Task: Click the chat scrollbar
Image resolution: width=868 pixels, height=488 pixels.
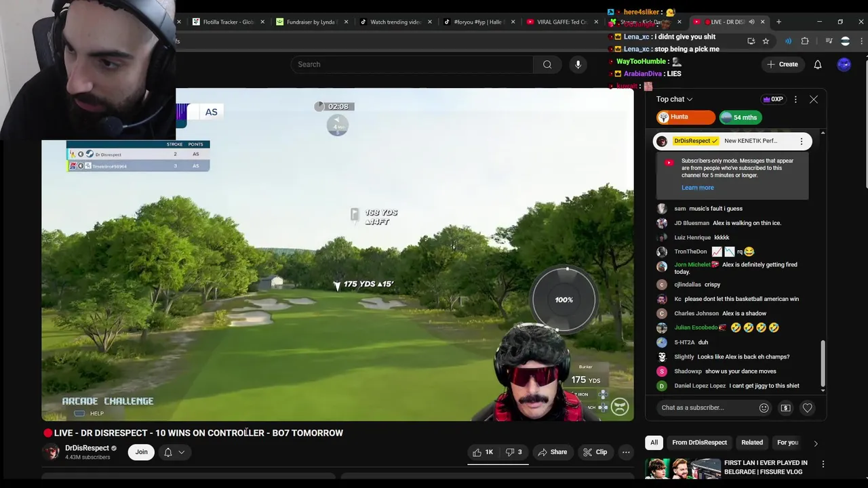Action: [x=823, y=364]
